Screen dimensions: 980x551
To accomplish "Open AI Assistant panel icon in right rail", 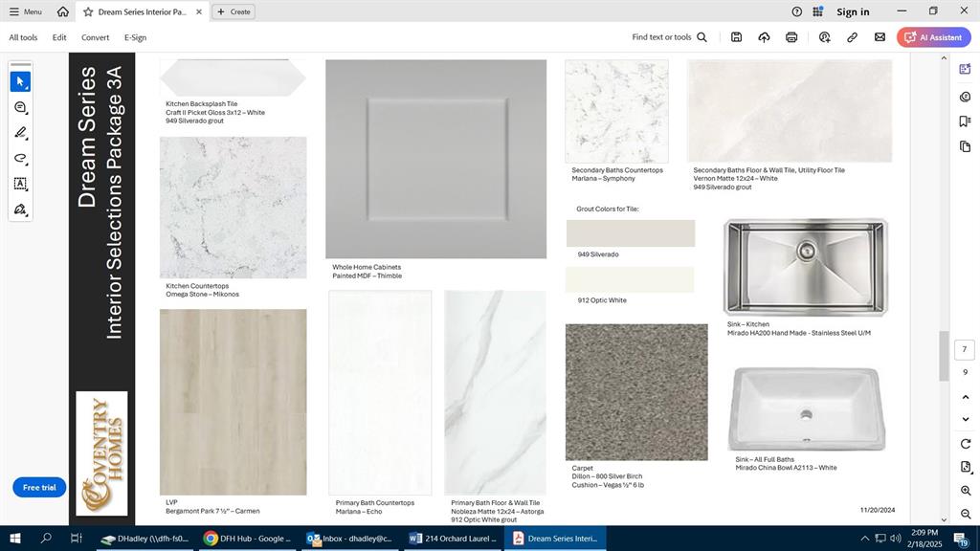I will coord(965,69).
